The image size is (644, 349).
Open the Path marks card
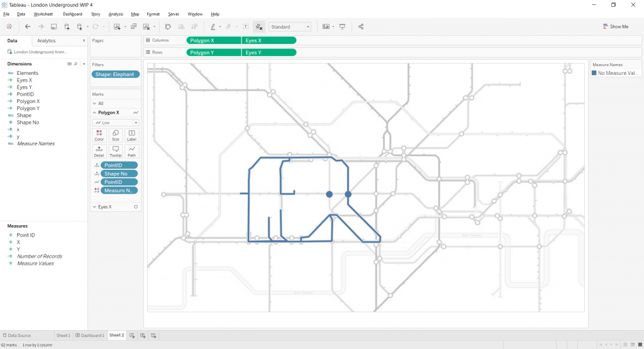pos(131,152)
